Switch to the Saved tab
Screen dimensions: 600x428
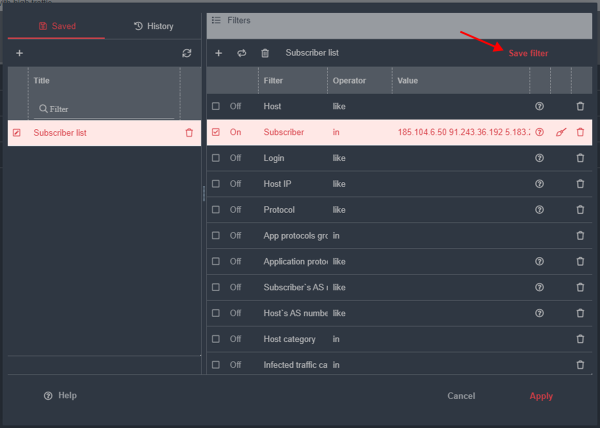click(56, 26)
